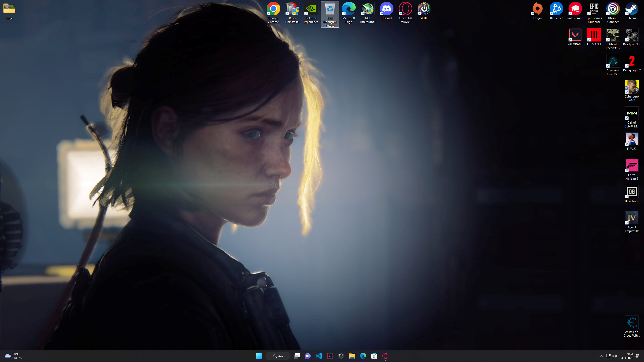Open the weather widget showing 20°C Bulutlu
The height and width of the screenshot is (362, 644).
14,356
